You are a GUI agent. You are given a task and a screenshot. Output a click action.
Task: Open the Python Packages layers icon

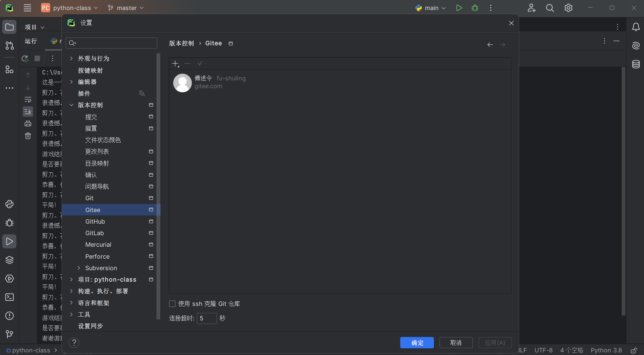point(10,260)
